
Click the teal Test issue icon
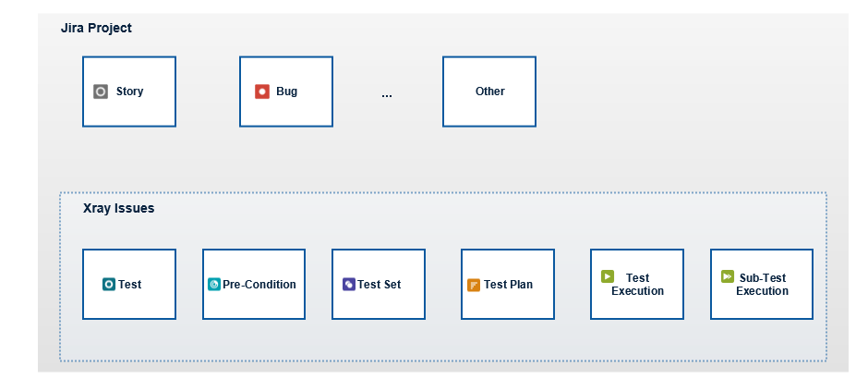(x=109, y=285)
